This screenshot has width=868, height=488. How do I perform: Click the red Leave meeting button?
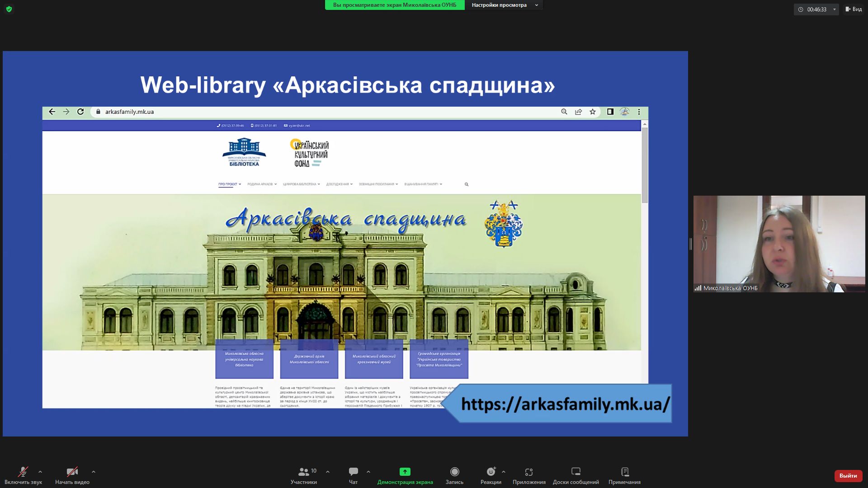(x=848, y=475)
